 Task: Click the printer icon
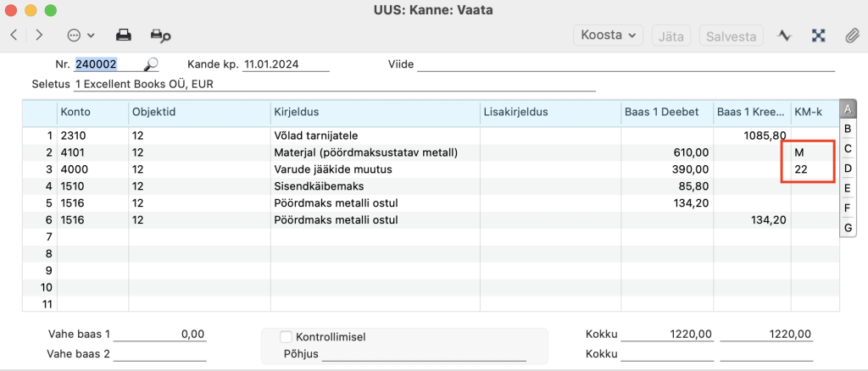(124, 36)
